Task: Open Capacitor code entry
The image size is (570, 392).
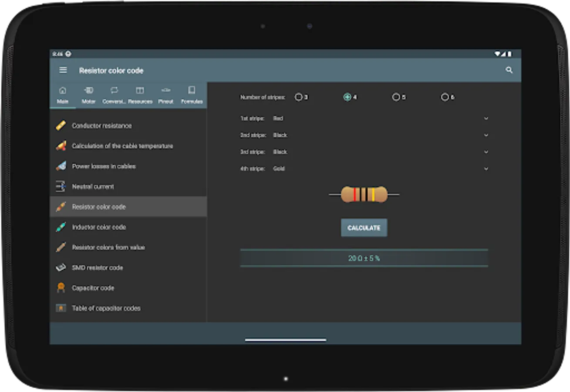Action: 128,288
